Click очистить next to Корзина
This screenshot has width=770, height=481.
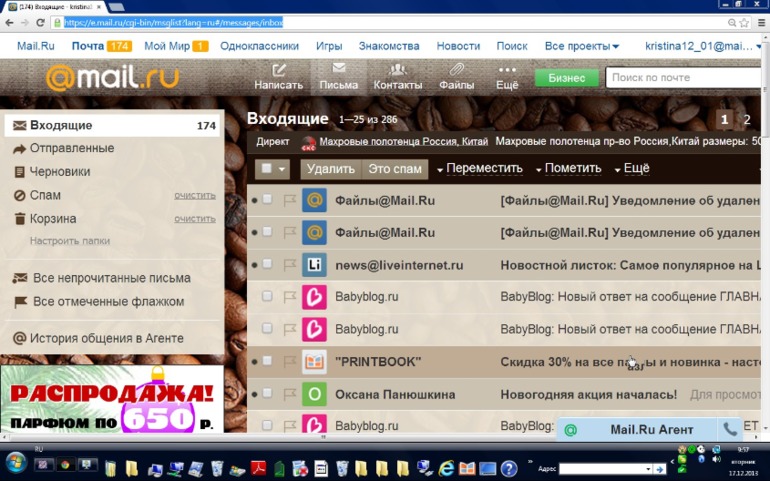click(195, 219)
